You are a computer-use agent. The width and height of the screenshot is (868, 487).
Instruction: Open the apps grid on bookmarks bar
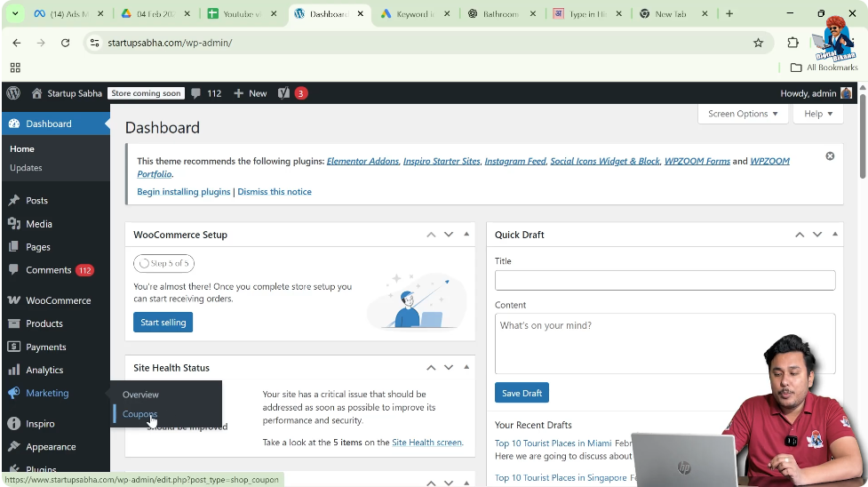[x=15, y=68]
